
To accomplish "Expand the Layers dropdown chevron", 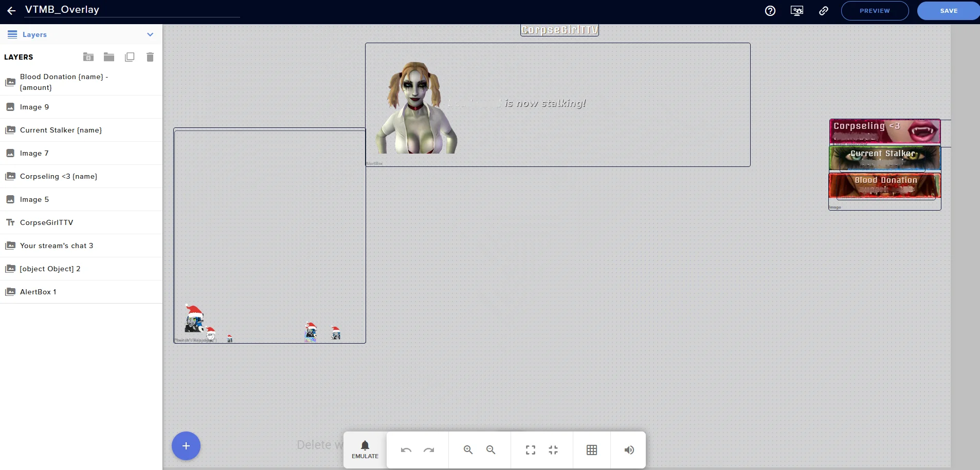I will [150, 34].
